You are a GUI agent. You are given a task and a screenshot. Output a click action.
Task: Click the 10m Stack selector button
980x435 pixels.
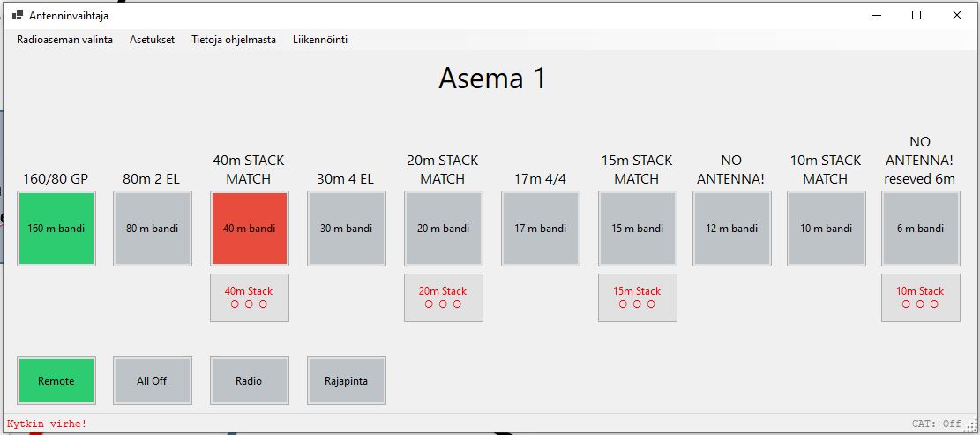coord(921,297)
